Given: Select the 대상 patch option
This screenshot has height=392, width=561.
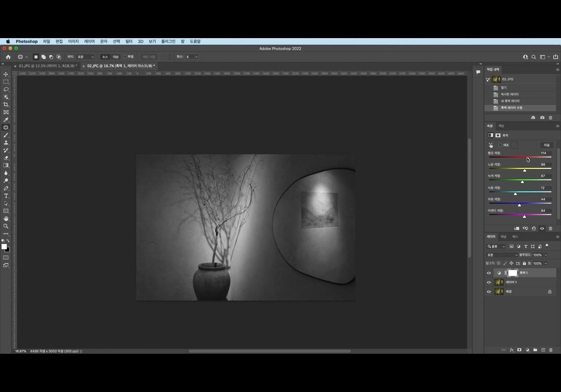Looking at the screenshot, I should (x=116, y=57).
